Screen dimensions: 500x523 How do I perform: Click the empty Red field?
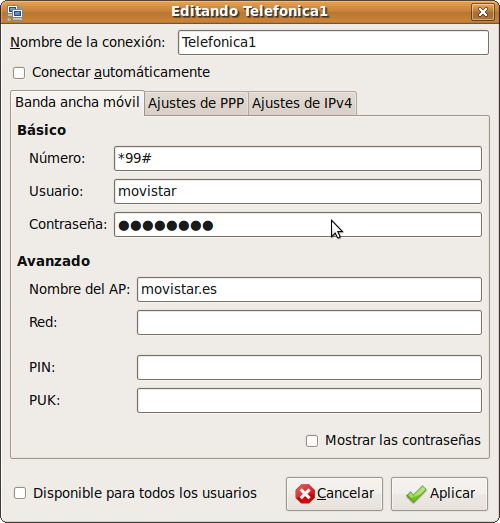pos(309,323)
